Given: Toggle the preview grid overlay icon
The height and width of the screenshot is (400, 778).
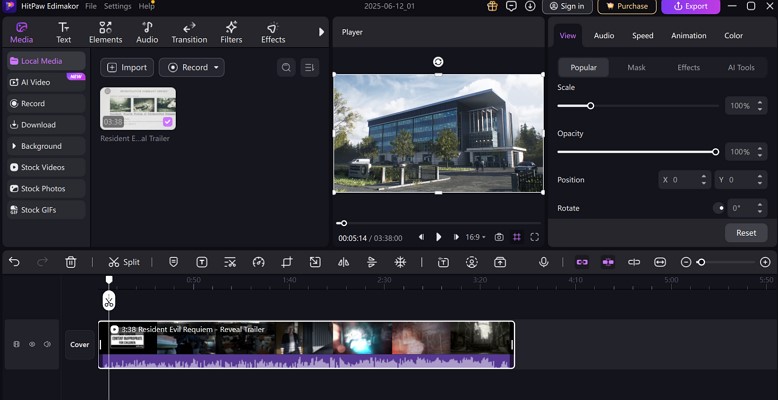Looking at the screenshot, I should pos(517,237).
